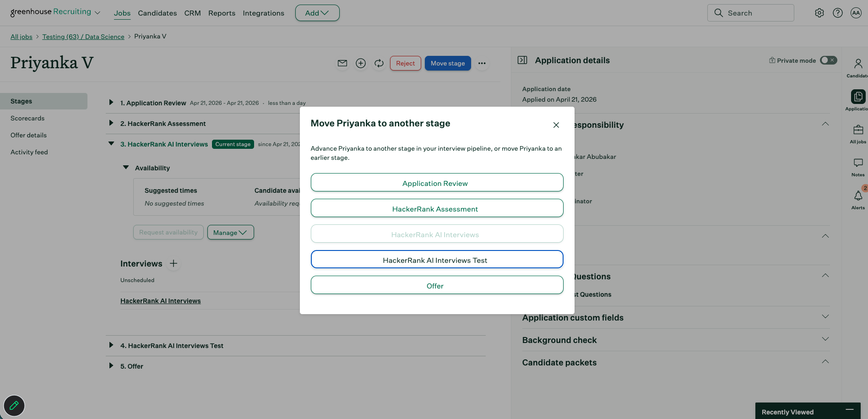This screenshot has height=419, width=868.
Task: Open the Alerts bell icon
Action: click(858, 196)
